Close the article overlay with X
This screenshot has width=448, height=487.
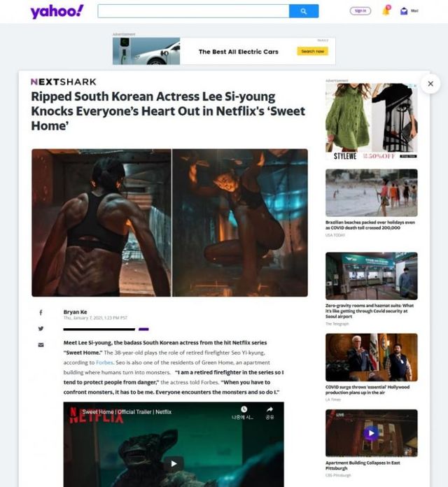430,83
